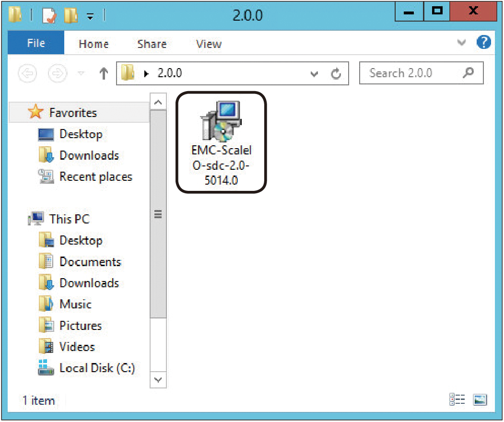Open the Customize Quick Access Toolbar dropdown
The image size is (504, 422).
90,16
